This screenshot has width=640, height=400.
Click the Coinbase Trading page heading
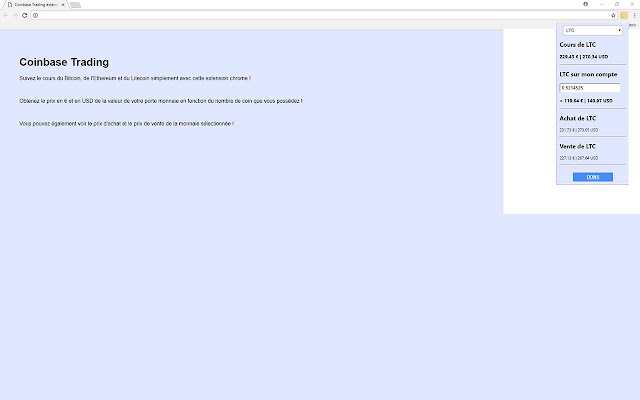pos(64,62)
